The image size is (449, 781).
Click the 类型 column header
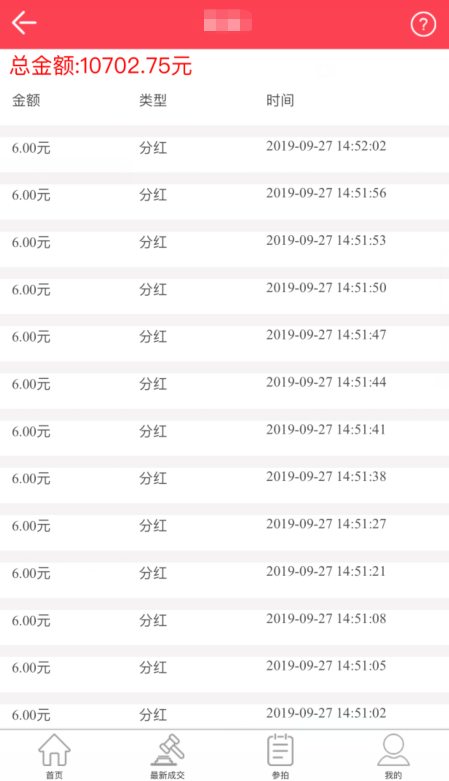click(x=153, y=101)
